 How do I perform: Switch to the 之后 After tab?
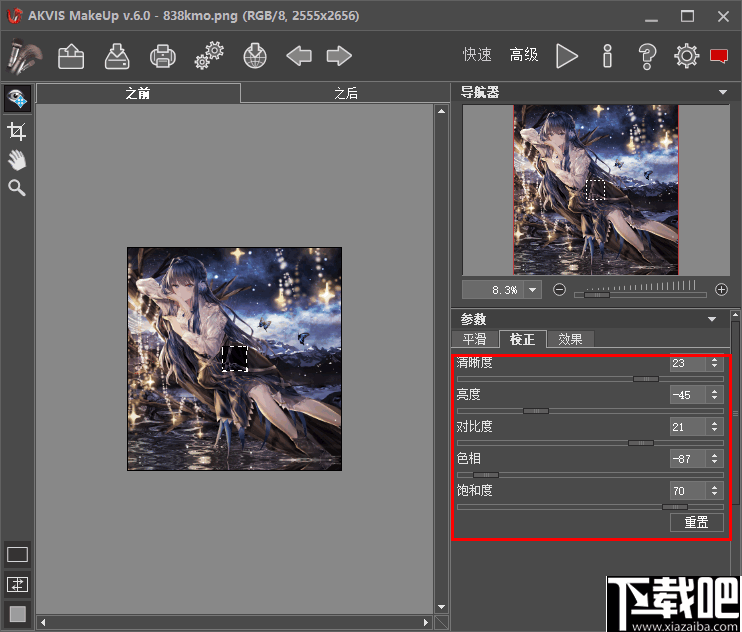pyautogui.click(x=345, y=93)
